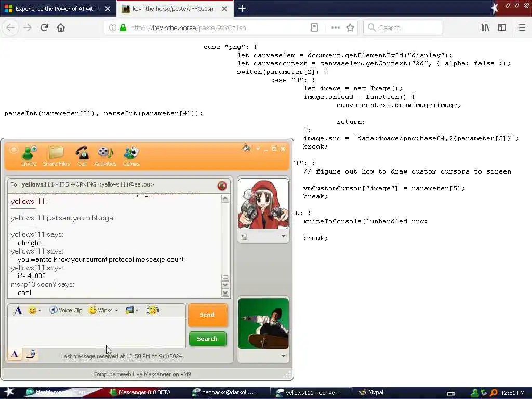This screenshot has height=399, width=532.
Task: Click the orange magnifier tray icon
Action: click(494, 393)
